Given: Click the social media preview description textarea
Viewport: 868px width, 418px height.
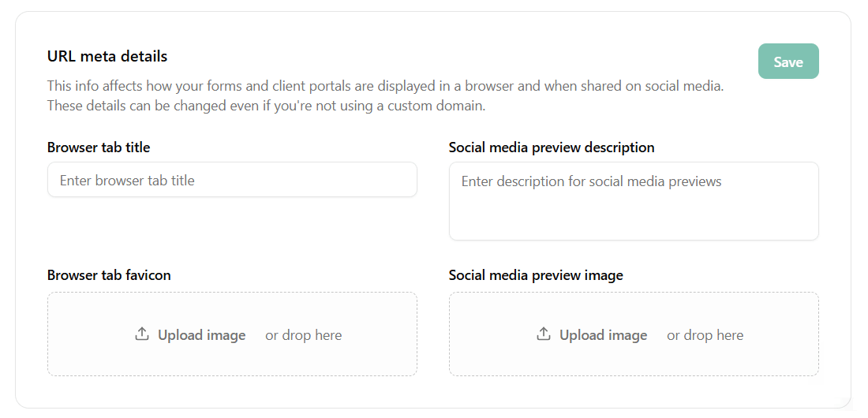Looking at the screenshot, I should [634, 201].
